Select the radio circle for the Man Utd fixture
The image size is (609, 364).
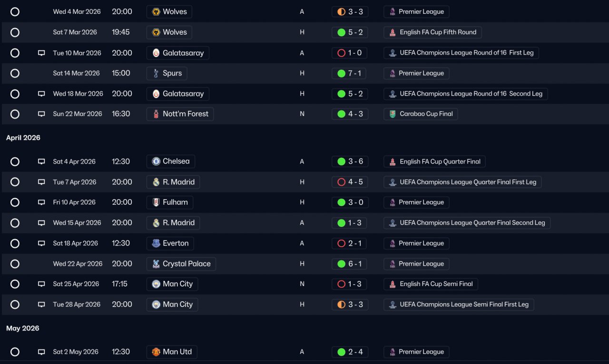[x=15, y=352]
